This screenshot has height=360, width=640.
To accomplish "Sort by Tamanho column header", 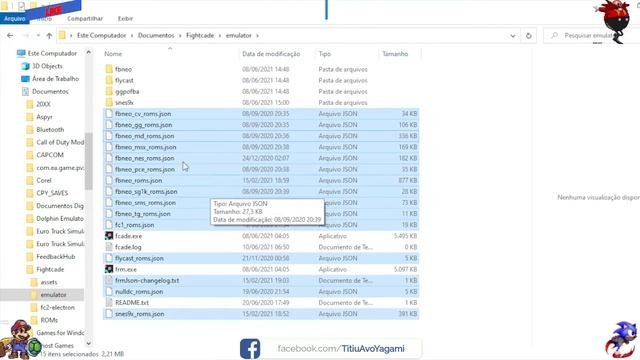I will point(395,54).
